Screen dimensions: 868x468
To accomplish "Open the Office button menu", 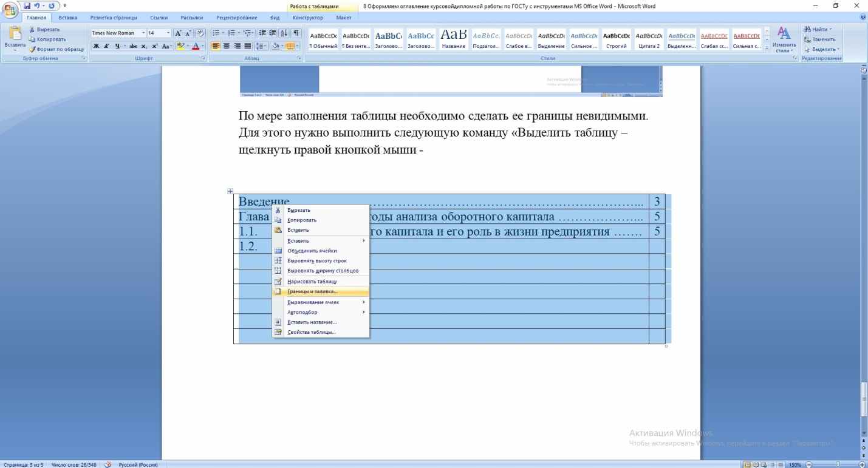I will (x=9, y=9).
